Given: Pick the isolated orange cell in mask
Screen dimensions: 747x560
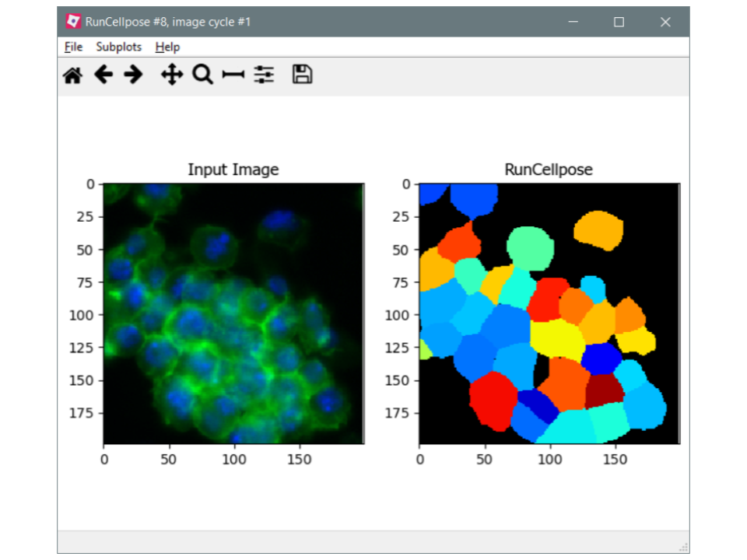Looking at the screenshot, I should 598,229.
